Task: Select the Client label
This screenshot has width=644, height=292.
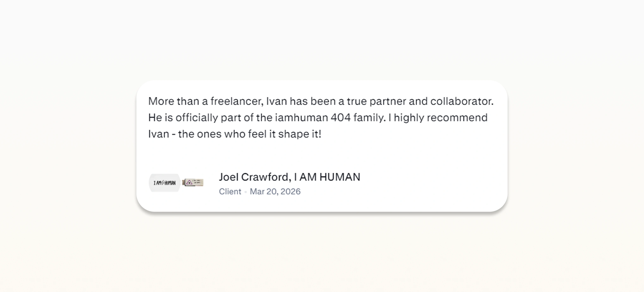Action: (x=230, y=191)
